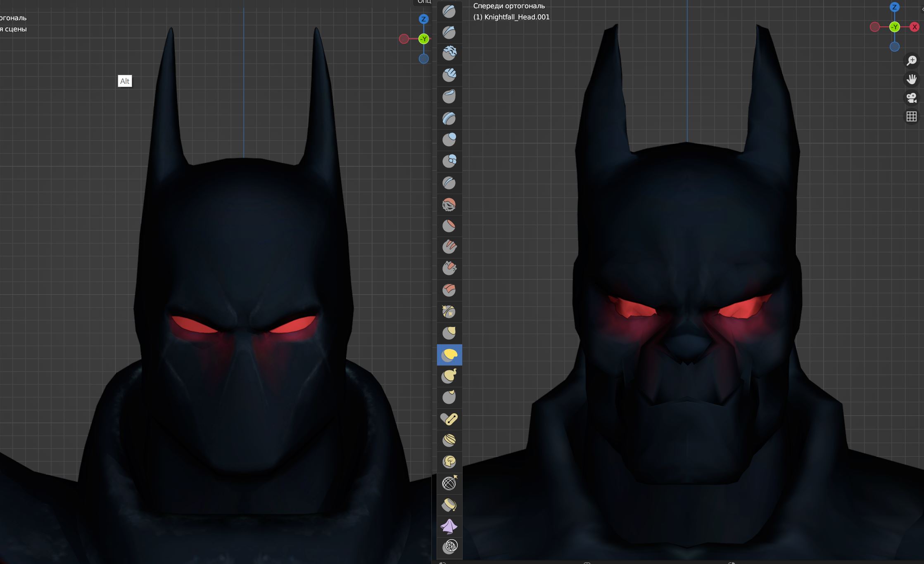The height and width of the screenshot is (564, 924).
Task: Toggle perspective/orthographic view grid button
Action: pyautogui.click(x=911, y=116)
